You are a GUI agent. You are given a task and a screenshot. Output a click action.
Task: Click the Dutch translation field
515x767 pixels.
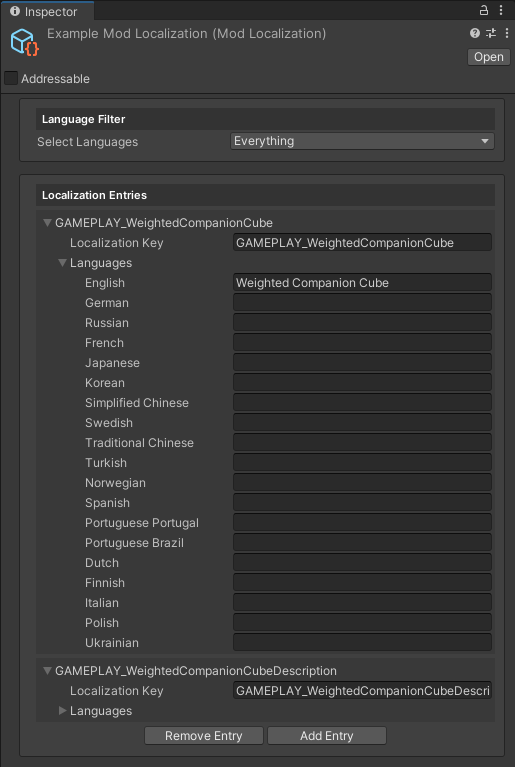tap(362, 563)
